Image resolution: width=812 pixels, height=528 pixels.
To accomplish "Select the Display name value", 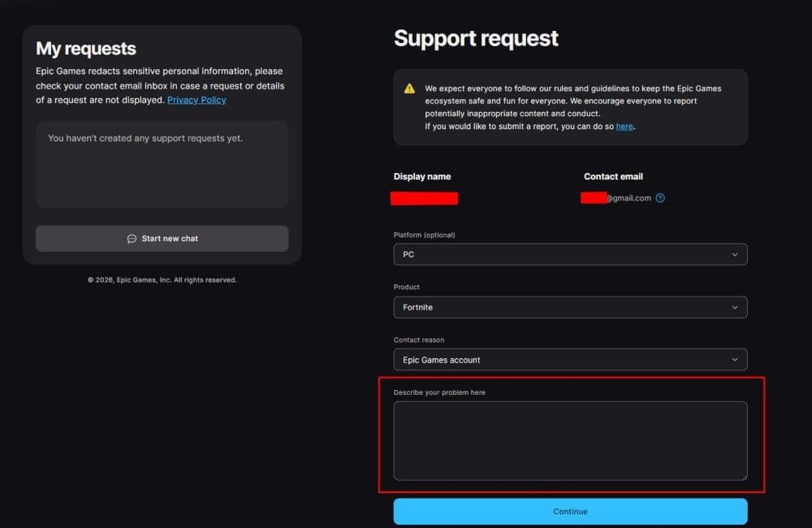I will click(x=424, y=197).
